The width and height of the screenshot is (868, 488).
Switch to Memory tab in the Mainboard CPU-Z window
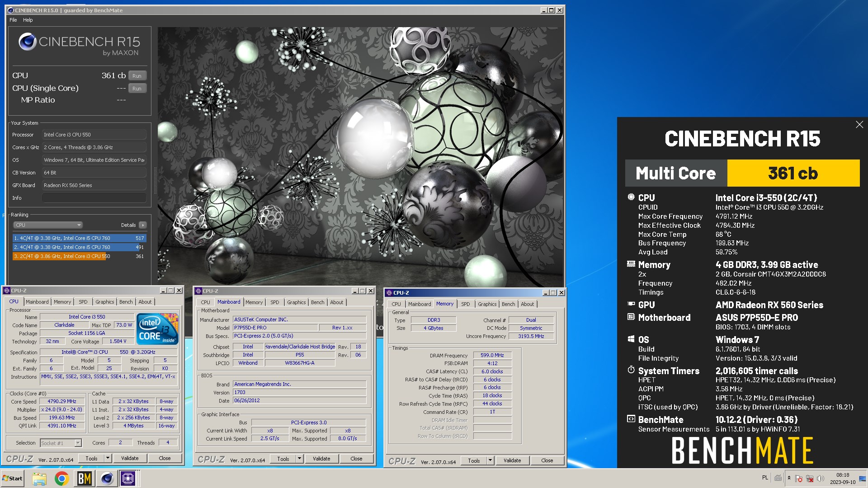254,302
